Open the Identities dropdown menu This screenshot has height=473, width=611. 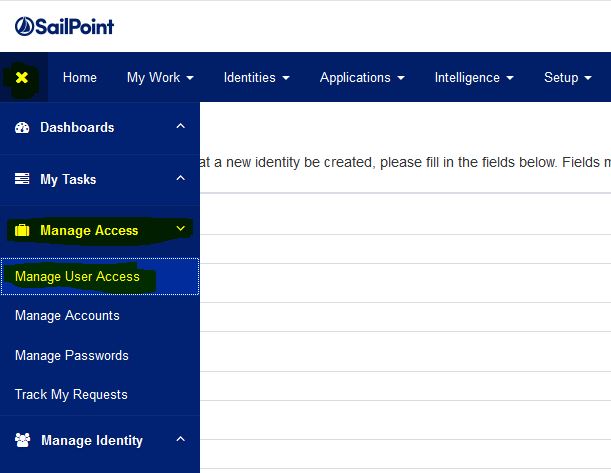[x=256, y=78]
